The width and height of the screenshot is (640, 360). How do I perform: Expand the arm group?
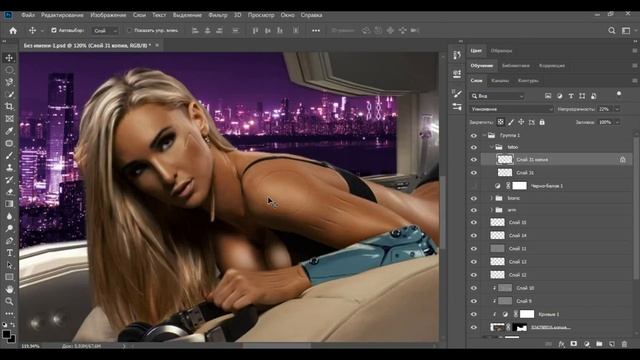[491, 210]
